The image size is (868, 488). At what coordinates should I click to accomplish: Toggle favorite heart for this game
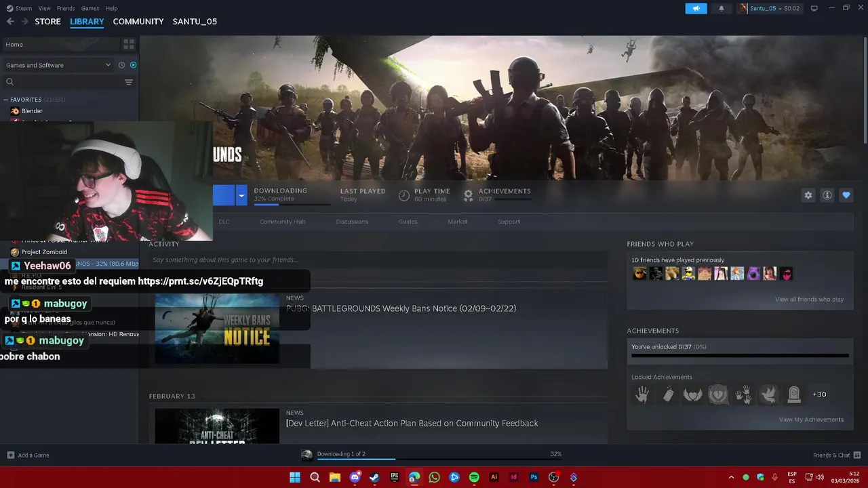pyautogui.click(x=846, y=195)
